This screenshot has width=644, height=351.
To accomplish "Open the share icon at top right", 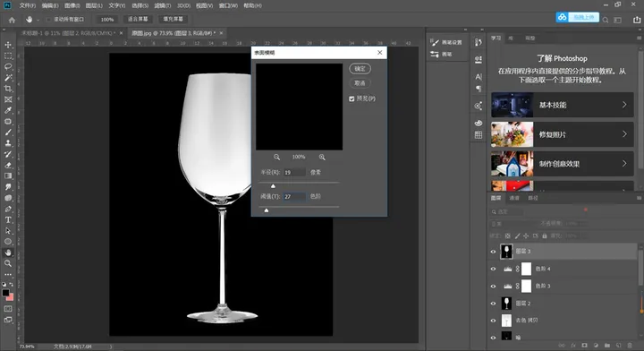I will 637,20.
